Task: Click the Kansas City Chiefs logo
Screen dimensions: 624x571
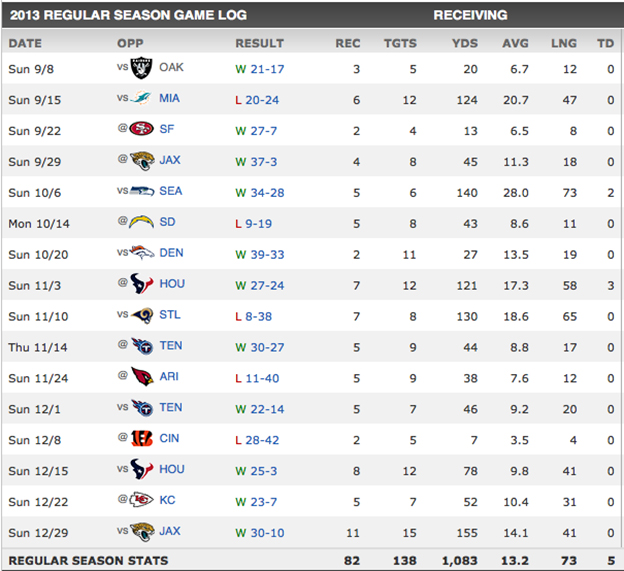Action: click(142, 500)
